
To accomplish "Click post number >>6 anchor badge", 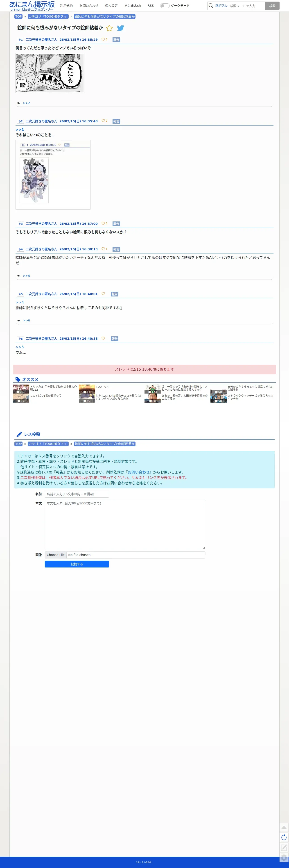I will coord(20,339).
